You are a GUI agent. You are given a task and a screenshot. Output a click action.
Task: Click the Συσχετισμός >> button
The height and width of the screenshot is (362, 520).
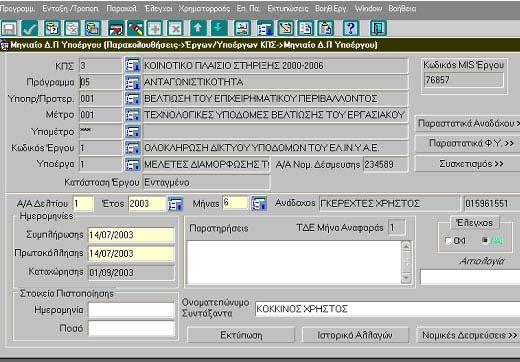(x=468, y=164)
